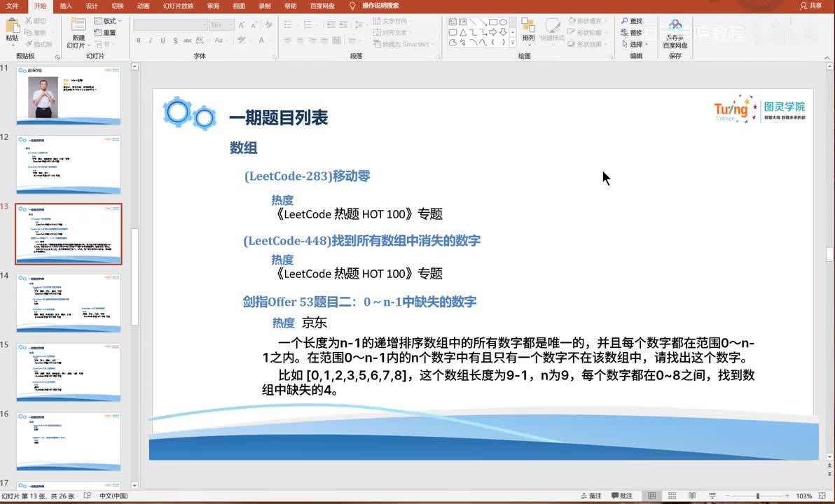The image size is (835, 504).
Task: Open the font size dropdown
Action: coord(231,25)
